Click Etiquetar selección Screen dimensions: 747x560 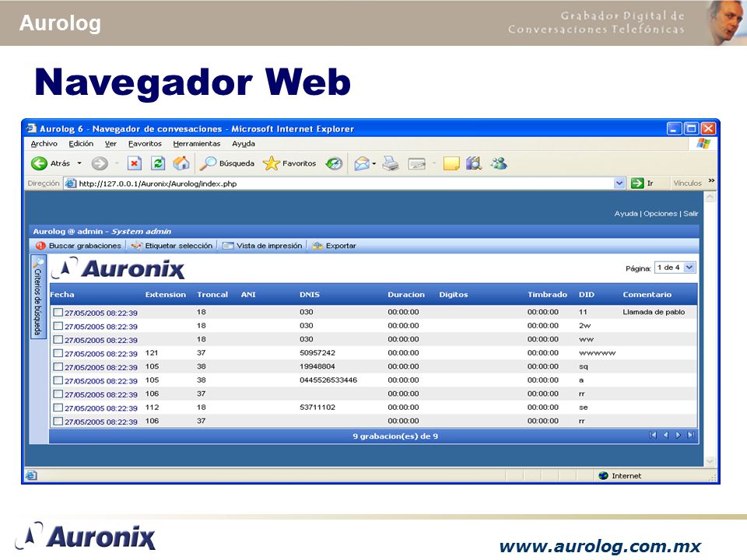(172, 246)
